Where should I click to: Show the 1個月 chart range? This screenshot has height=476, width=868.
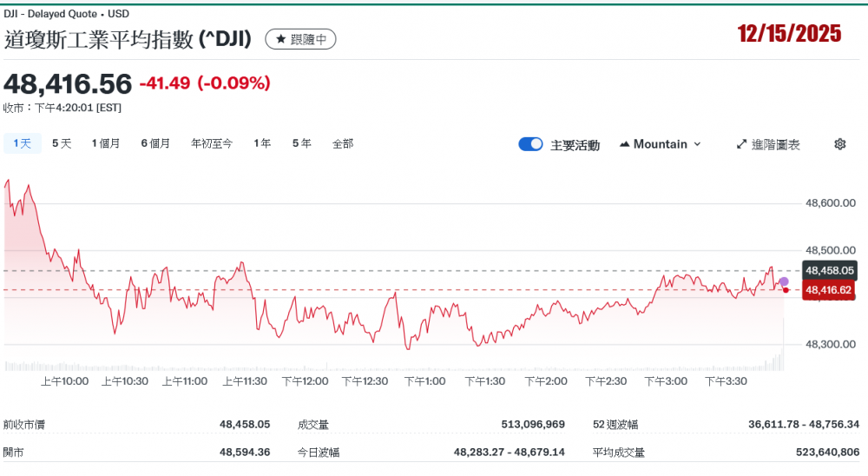pyautogui.click(x=106, y=143)
